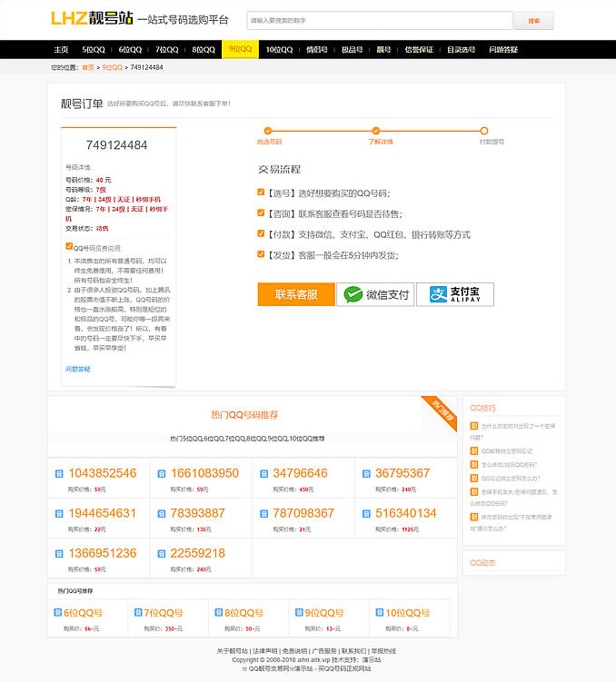616x682 pixels.
Task: Go to the 极品号 menu item
Action: [x=351, y=50]
